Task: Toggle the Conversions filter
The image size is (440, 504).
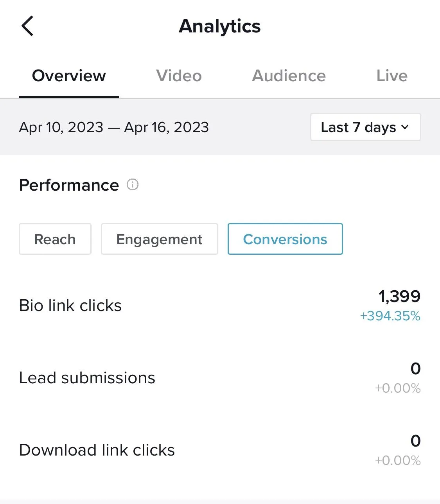Action: (285, 239)
